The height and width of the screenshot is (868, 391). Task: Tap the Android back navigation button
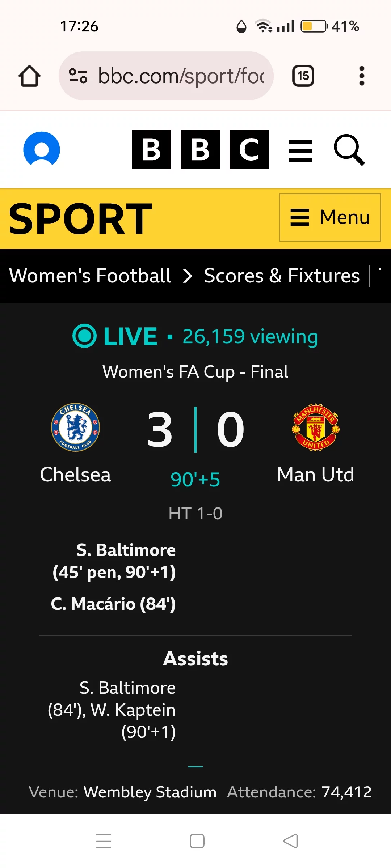[x=291, y=841]
